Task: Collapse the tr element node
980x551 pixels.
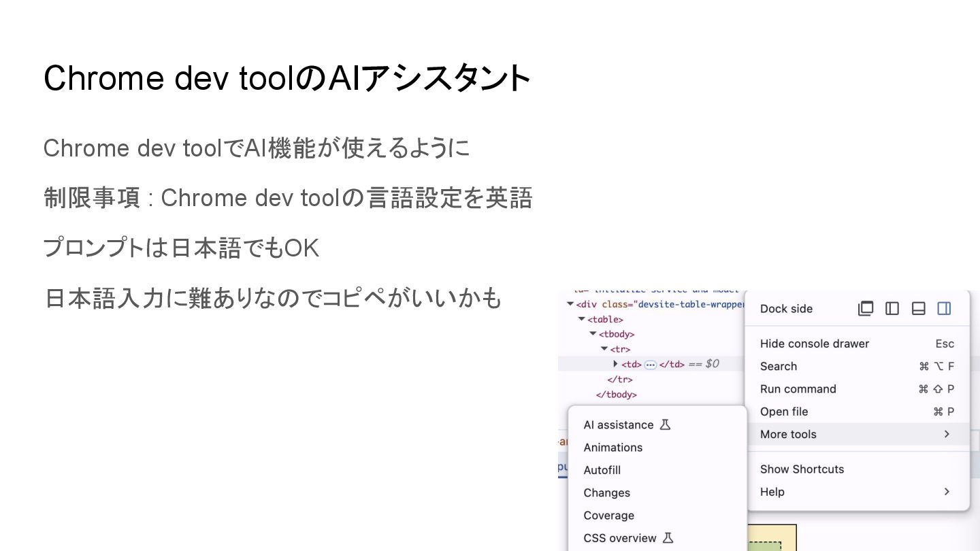Action: pyautogui.click(x=604, y=349)
